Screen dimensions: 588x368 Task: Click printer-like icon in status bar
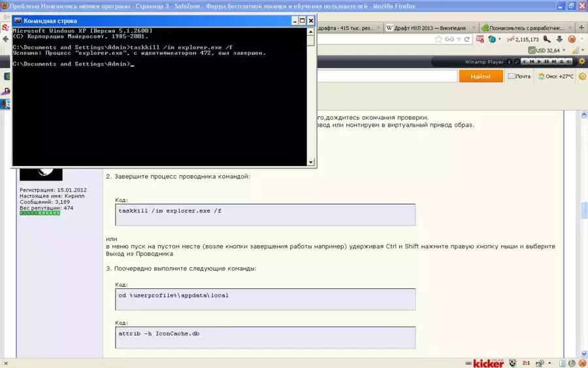pyautogui.click(x=540, y=363)
